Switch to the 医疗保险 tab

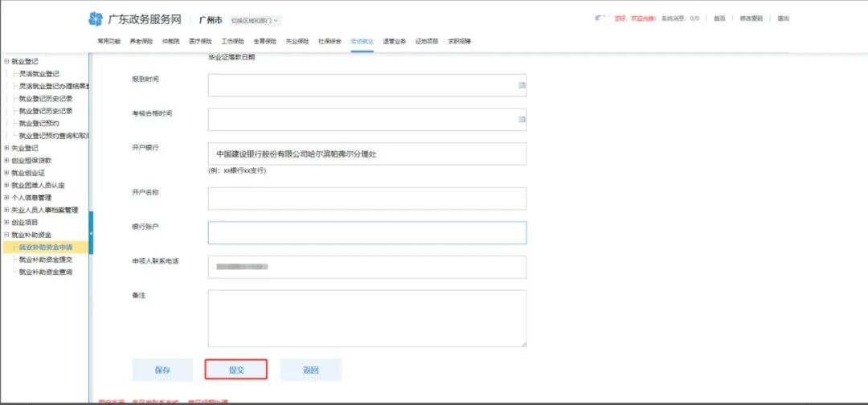tap(200, 41)
